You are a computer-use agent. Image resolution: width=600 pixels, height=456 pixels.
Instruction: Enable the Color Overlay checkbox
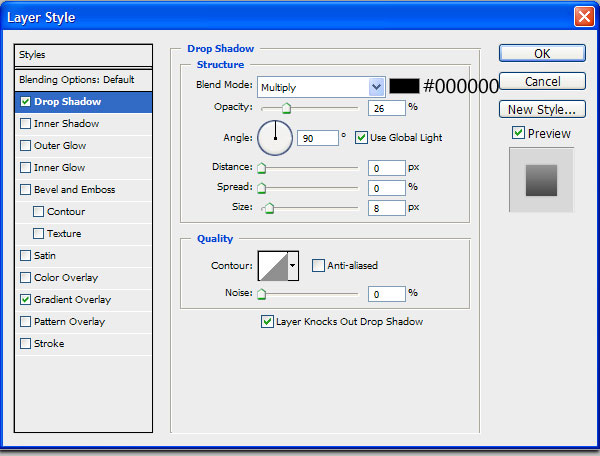[x=25, y=277]
